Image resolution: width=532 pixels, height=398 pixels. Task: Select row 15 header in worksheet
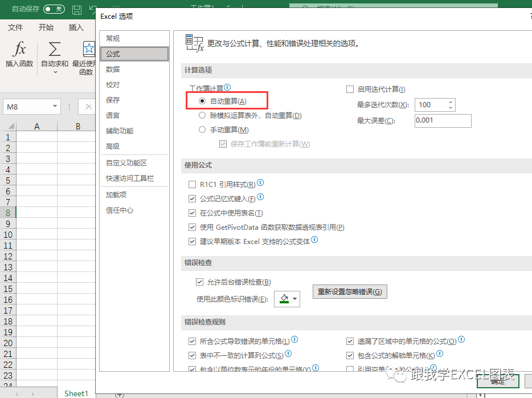click(x=8, y=289)
